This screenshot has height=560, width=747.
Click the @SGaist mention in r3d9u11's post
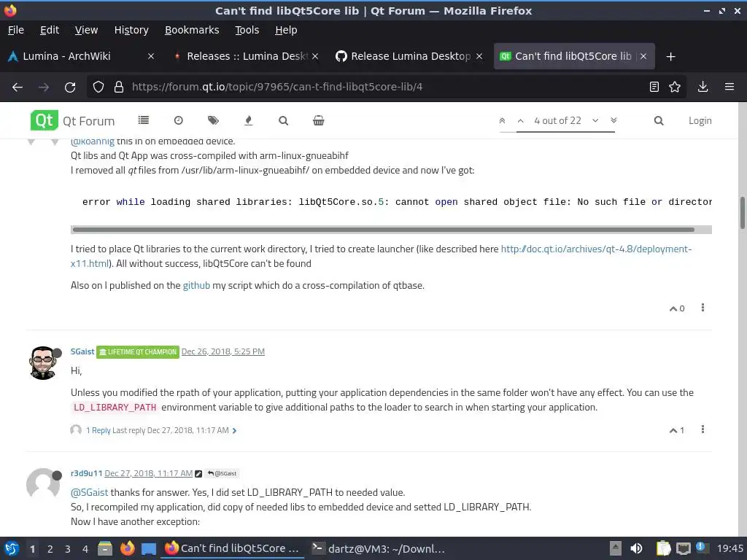point(89,492)
